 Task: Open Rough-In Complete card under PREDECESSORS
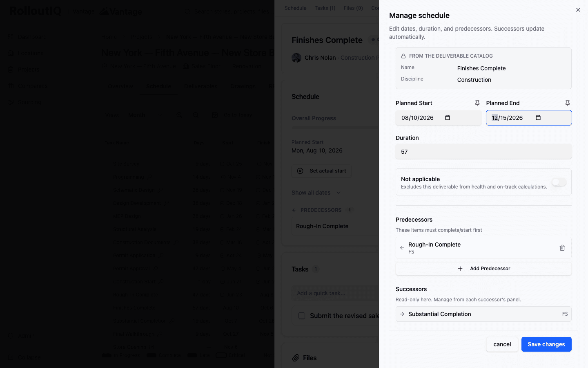[x=335, y=226]
